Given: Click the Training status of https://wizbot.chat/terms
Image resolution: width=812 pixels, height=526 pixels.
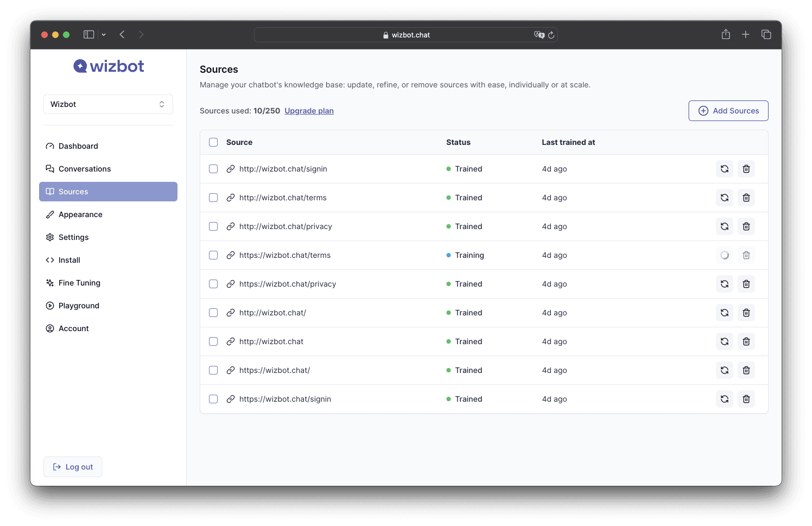Looking at the screenshot, I should (465, 255).
